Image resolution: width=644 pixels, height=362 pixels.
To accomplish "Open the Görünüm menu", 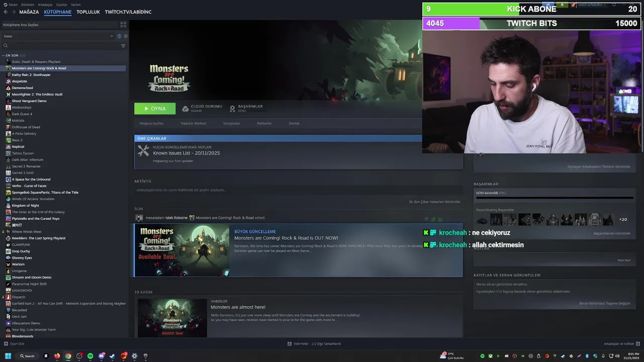I will [28, 5].
